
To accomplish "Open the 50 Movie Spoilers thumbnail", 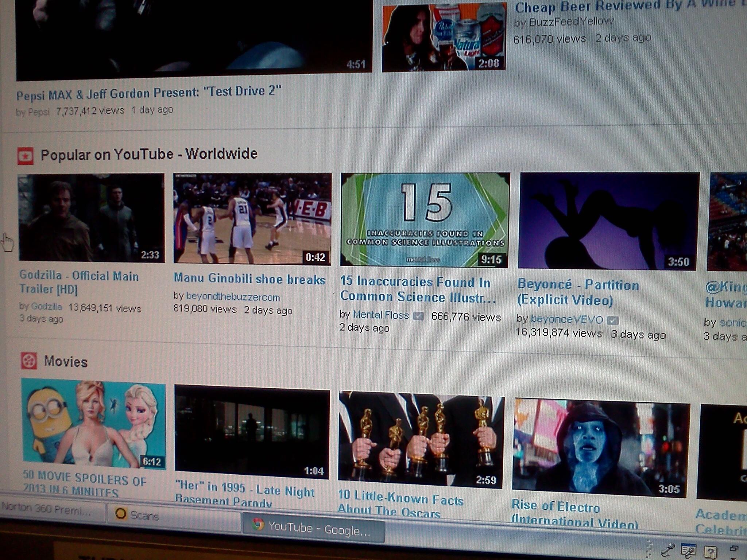I will (x=94, y=424).
